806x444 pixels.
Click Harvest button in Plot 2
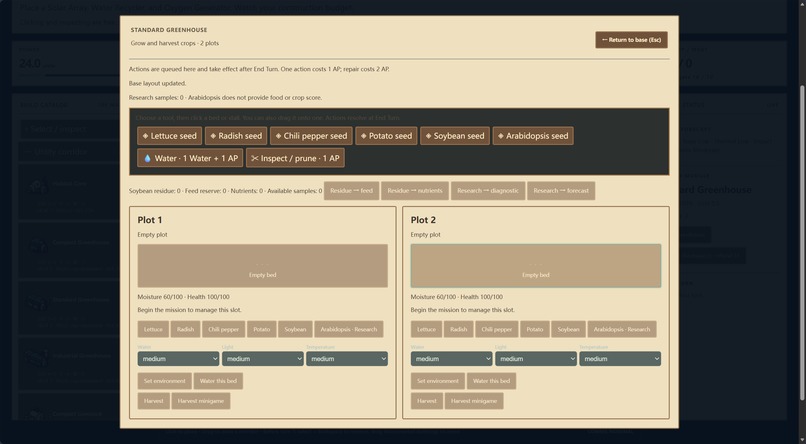pyautogui.click(x=427, y=401)
